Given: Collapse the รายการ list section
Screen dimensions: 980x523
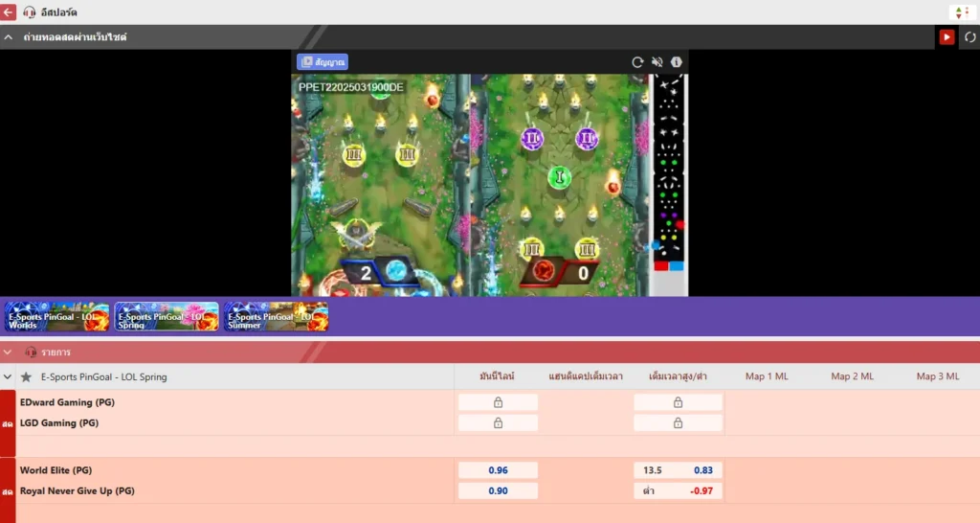Looking at the screenshot, I should coord(8,352).
